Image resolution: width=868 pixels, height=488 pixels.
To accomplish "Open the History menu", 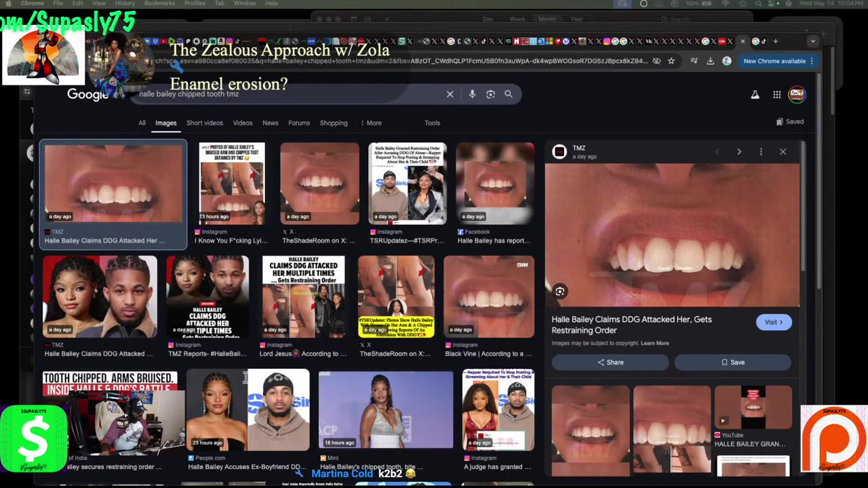I will pyautogui.click(x=125, y=3).
